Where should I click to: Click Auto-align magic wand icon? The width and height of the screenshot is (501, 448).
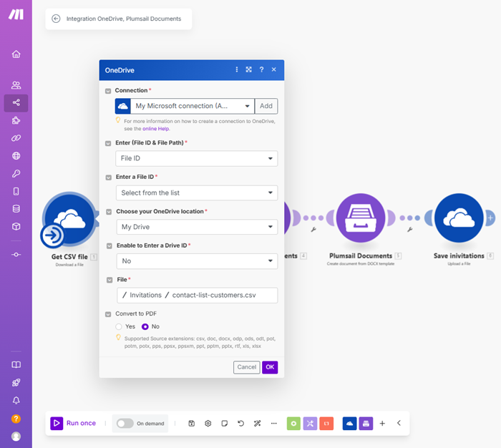click(257, 424)
